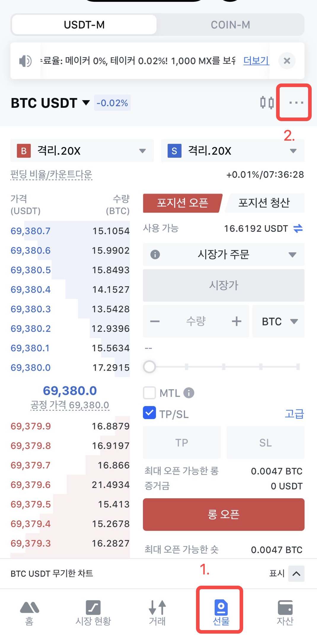
Task: Click the position size slider handle
Action: [149, 367]
